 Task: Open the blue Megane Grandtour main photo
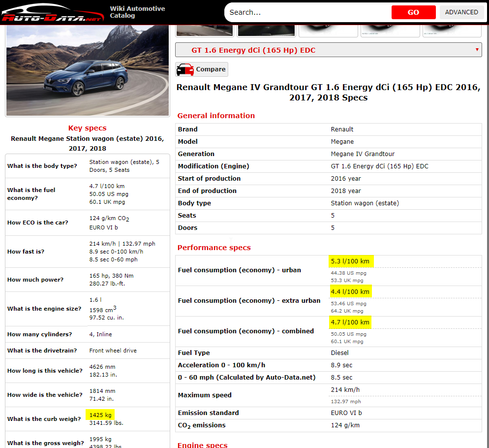coord(88,70)
